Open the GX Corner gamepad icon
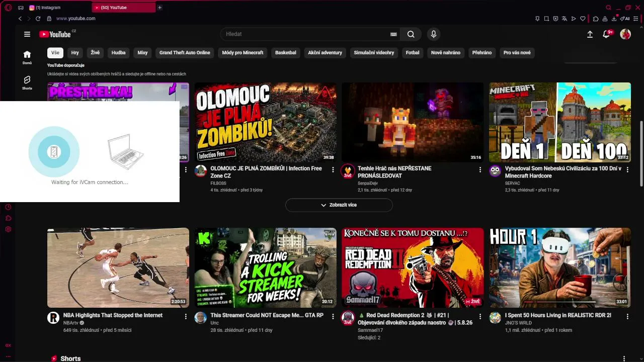Image resolution: width=644 pixels, height=362 pixels. coord(21,8)
